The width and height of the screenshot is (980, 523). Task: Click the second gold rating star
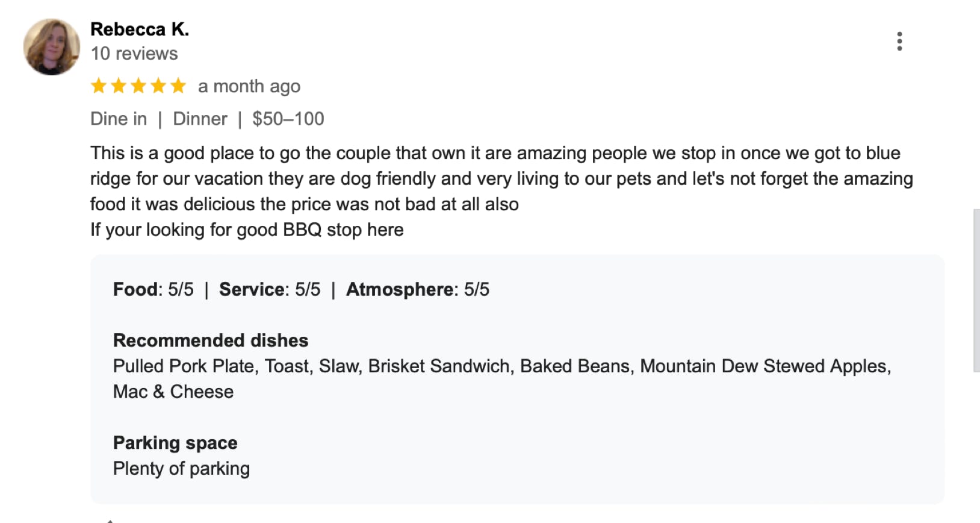point(119,86)
